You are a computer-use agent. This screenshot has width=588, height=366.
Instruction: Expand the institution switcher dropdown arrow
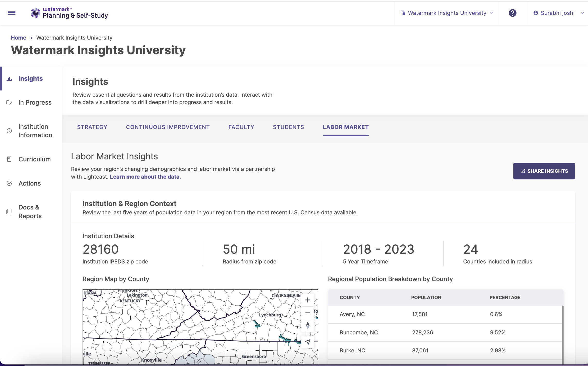(492, 13)
